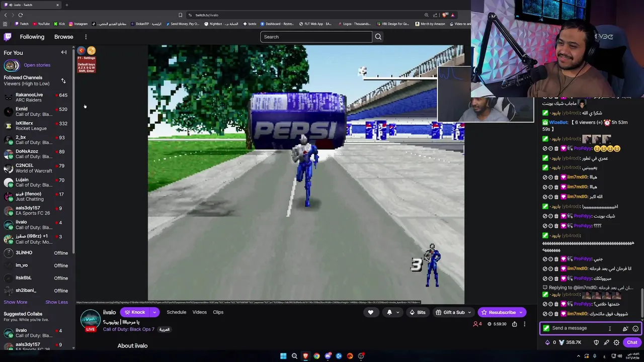Click the chat cheer Bits icon

[625, 328]
